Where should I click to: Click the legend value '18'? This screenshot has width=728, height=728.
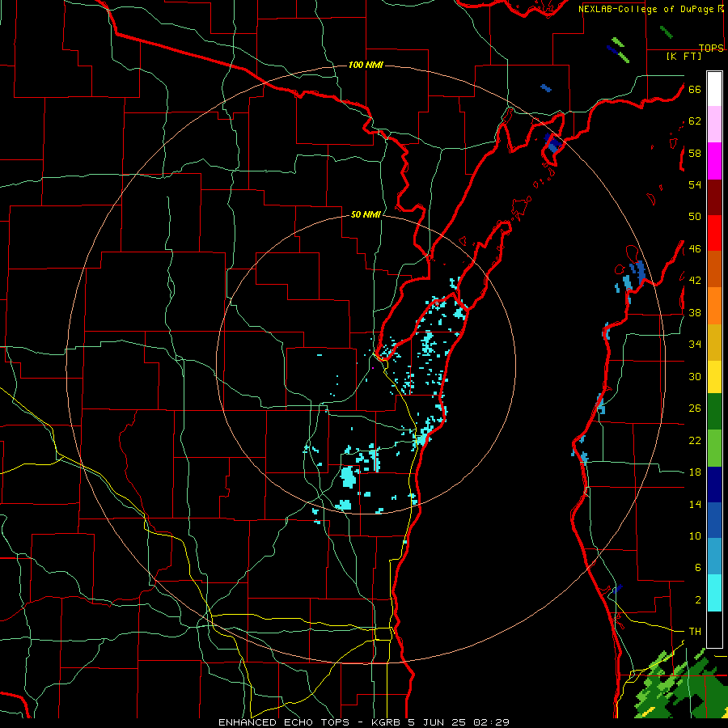point(695,472)
